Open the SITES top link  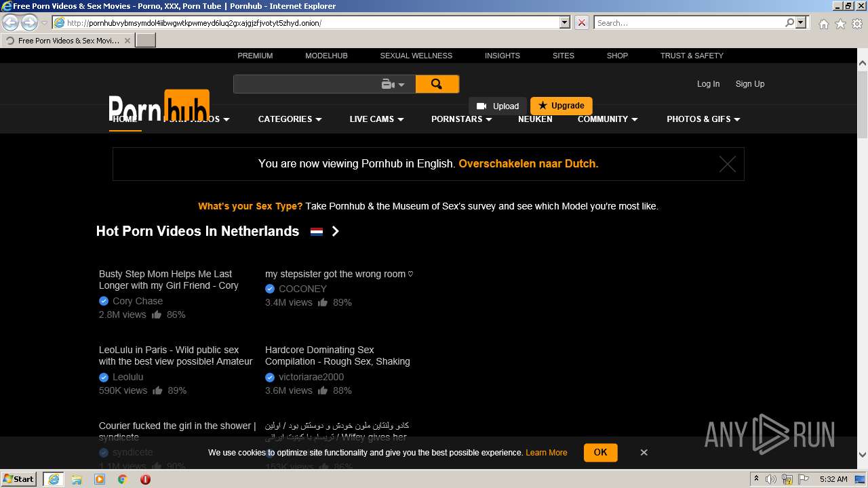564,56
